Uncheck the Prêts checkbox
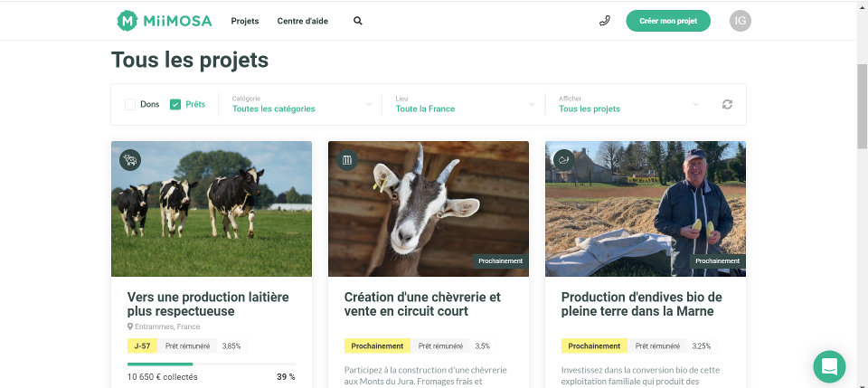868x388 pixels. point(175,104)
